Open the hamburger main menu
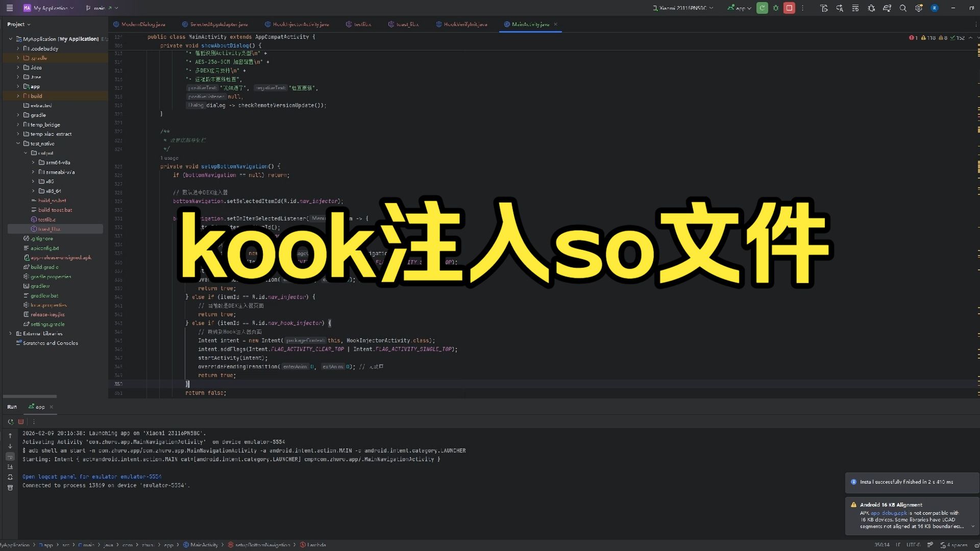Image resolution: width=980 pixels, height=551 pixels. (9, 8)
